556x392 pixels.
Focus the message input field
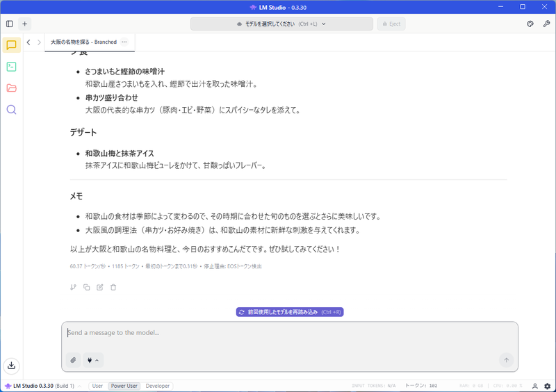coord(290,333)
